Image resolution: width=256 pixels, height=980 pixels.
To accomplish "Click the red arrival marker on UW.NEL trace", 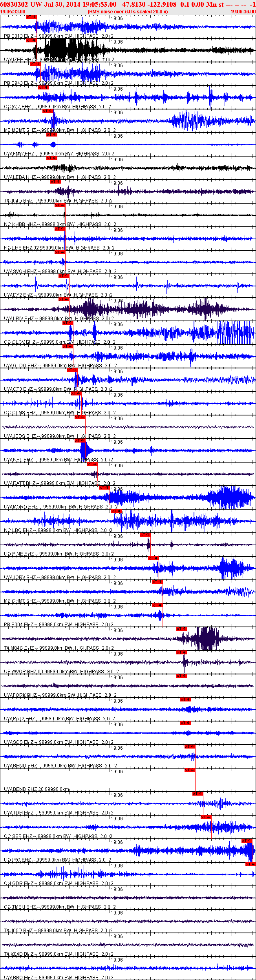I will pos(80,441).
